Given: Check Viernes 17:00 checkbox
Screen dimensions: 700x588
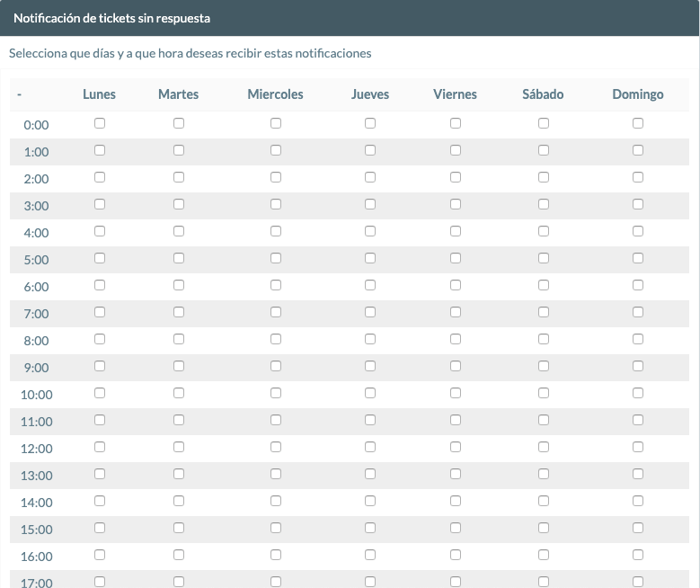Looking at the screenshot, I should coord(455,582).
